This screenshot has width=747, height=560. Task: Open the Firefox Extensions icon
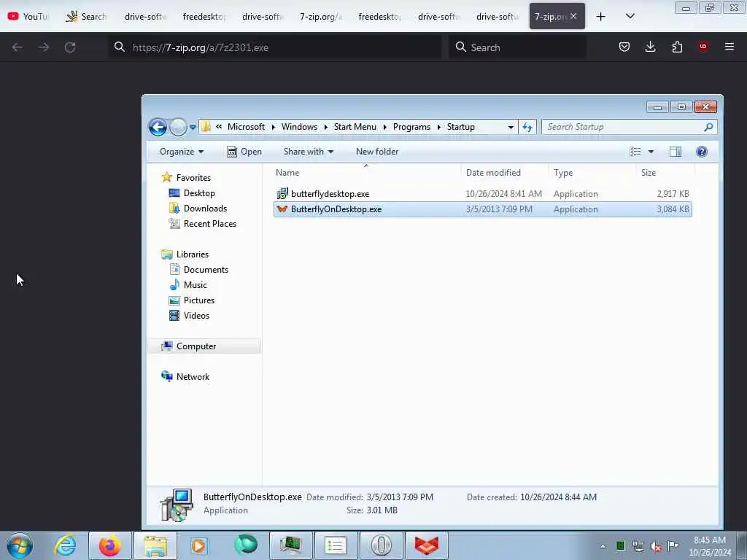click(x=677, y=47)
